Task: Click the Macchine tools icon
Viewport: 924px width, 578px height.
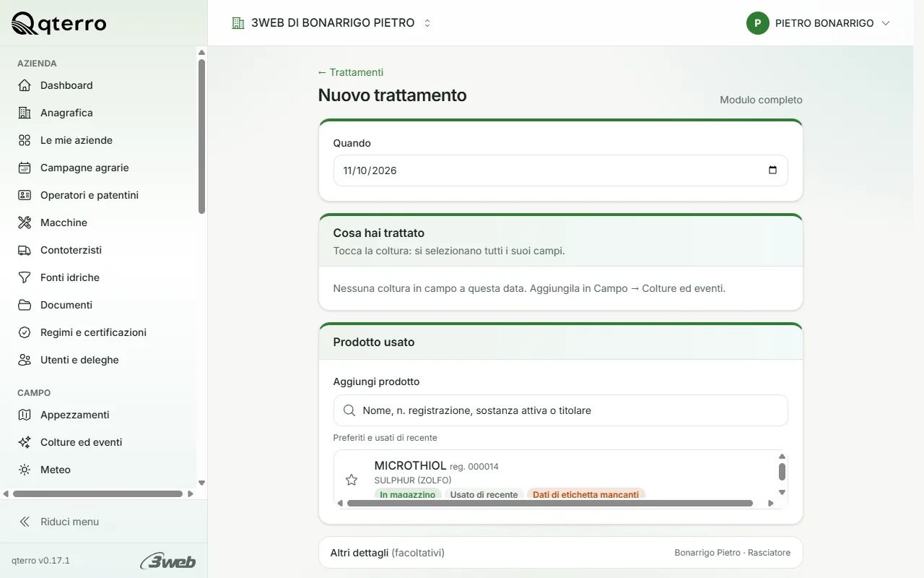Action: point(25,223)
